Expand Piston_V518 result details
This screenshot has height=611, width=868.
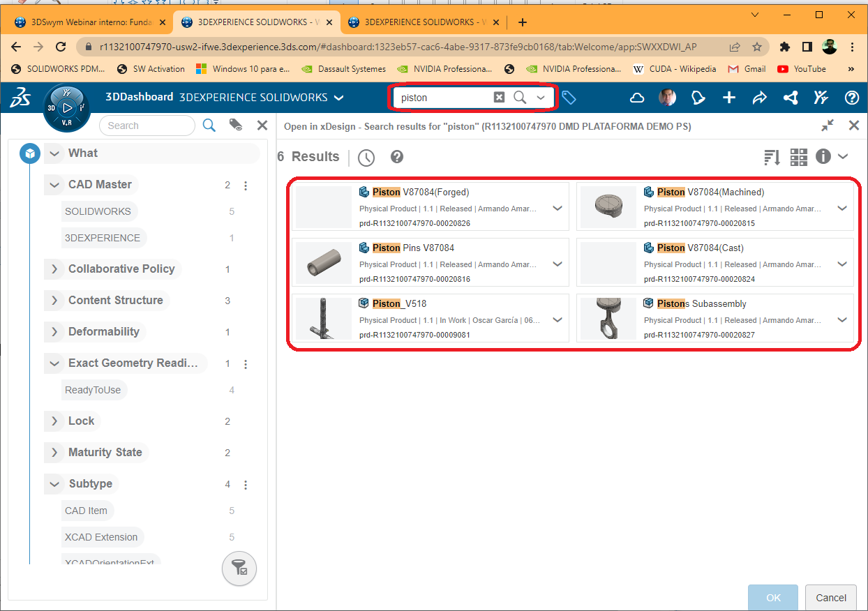click(x=558, y=319)
